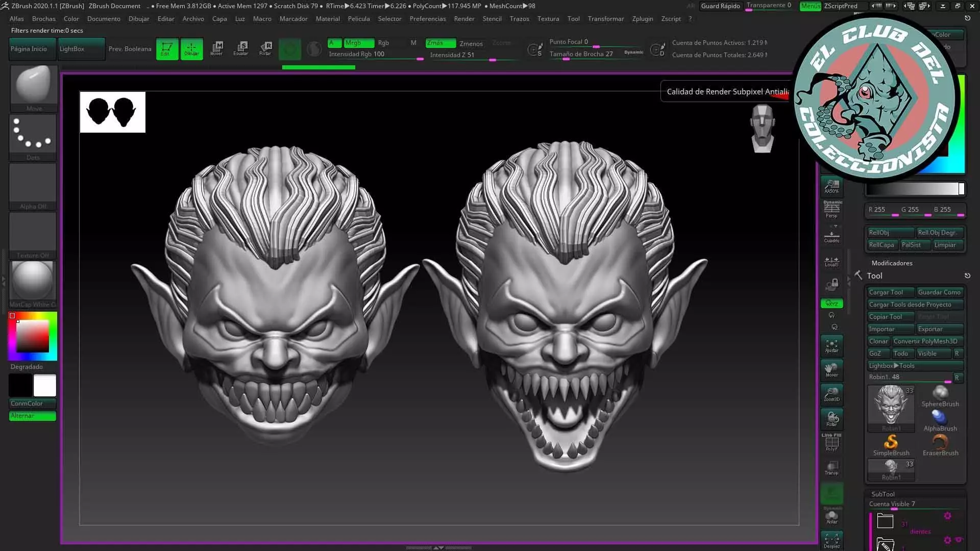
Task: Select the Mover gizmo tool in toolbar
Action: pyautogui.click(x=216, y=49)
